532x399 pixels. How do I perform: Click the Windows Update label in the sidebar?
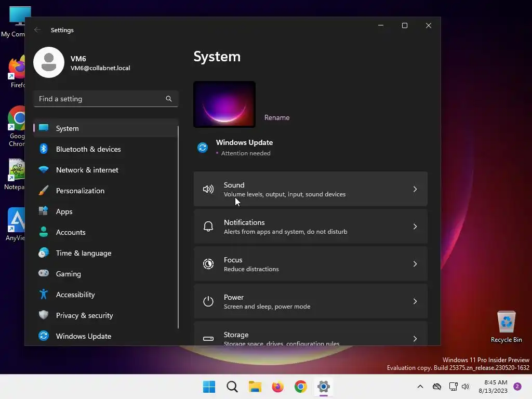(x=84, y=336)
